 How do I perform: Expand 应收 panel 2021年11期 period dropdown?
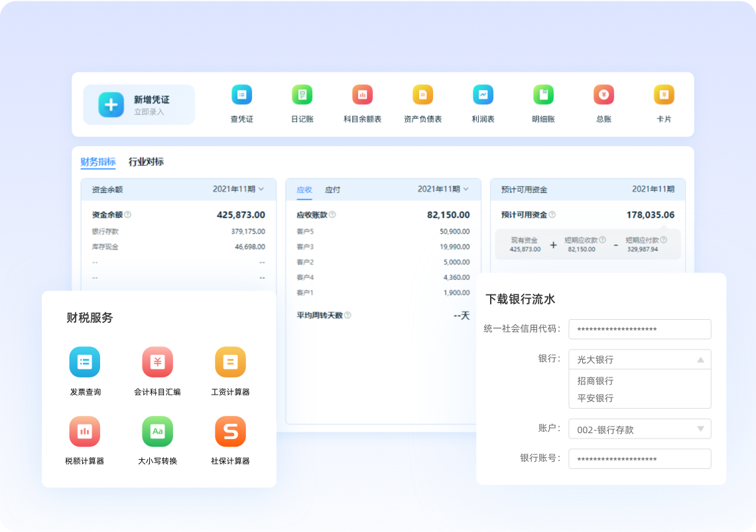pyautogui.click(x=444, y=189)
